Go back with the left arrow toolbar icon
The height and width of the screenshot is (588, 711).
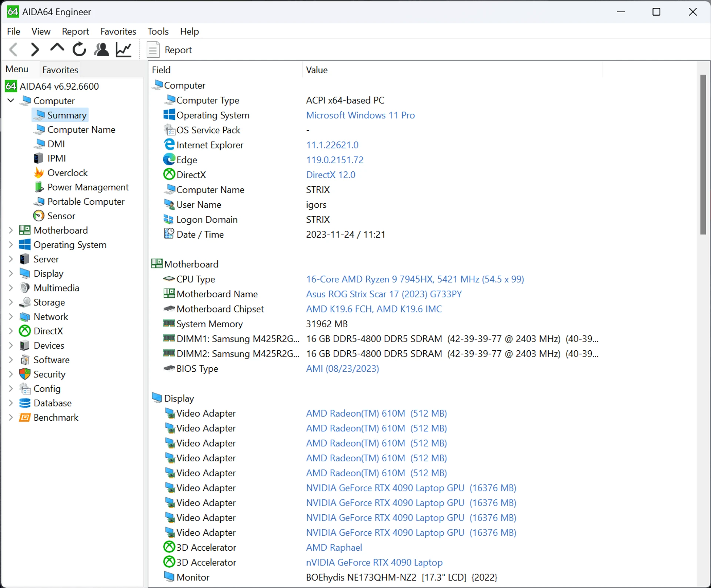13,50
